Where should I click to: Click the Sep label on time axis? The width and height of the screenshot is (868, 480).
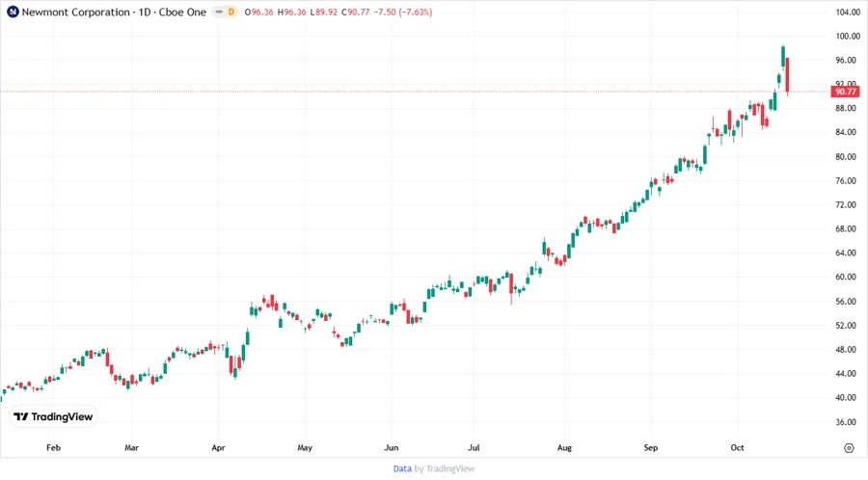(x=650, y=447)
